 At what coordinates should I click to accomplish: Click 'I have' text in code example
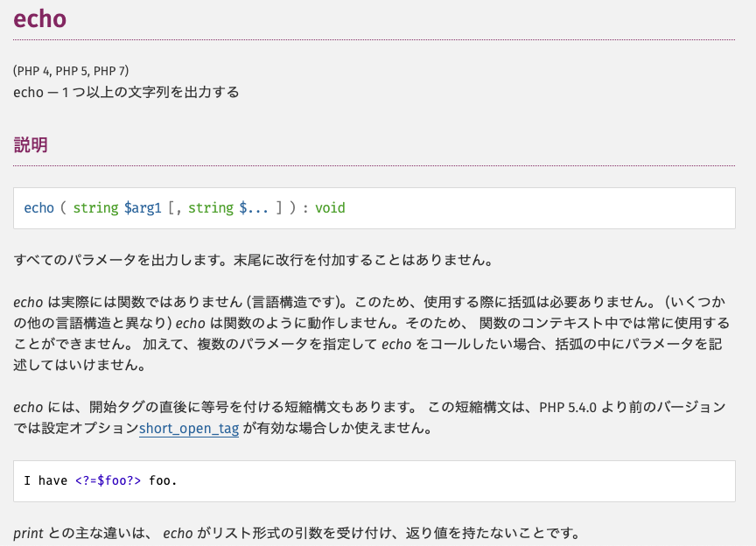(45, 480)
